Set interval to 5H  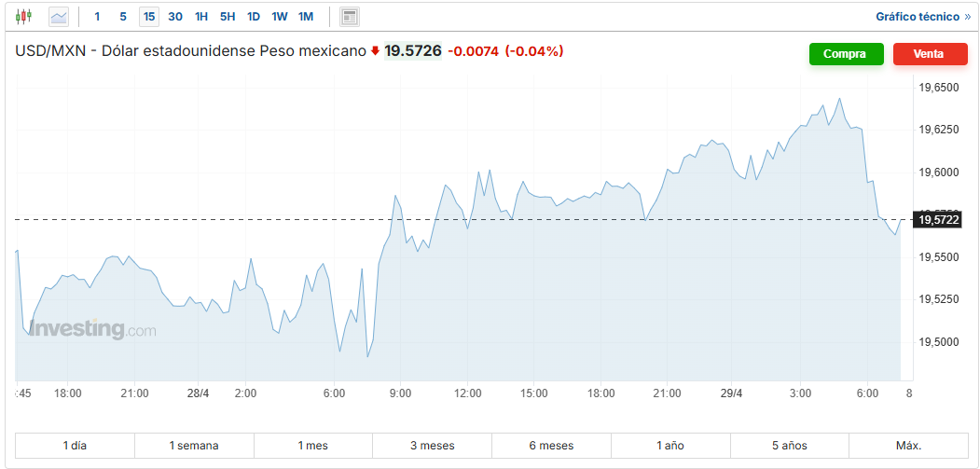point(228,17)
